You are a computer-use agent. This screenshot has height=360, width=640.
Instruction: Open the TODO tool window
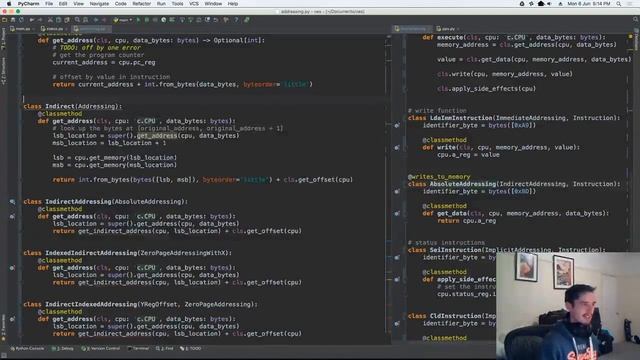pos(191,349)
